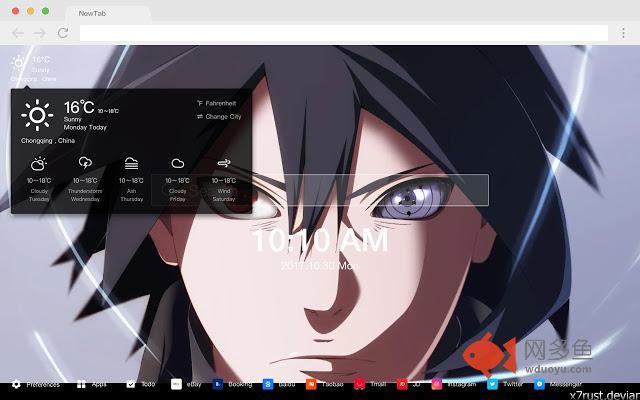The image size is (640, 400).
Task: Open the Twitter shortcut
Action: coord(505,384)
